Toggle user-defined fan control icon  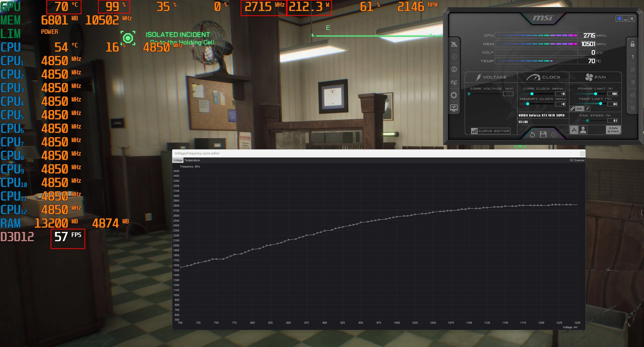pyautogui.click(x=583, y=130)
